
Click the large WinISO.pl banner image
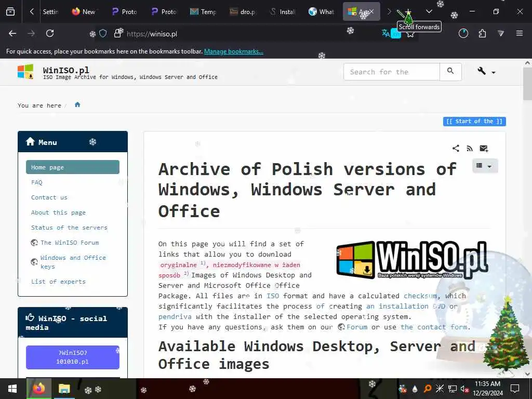coord(412,260)
